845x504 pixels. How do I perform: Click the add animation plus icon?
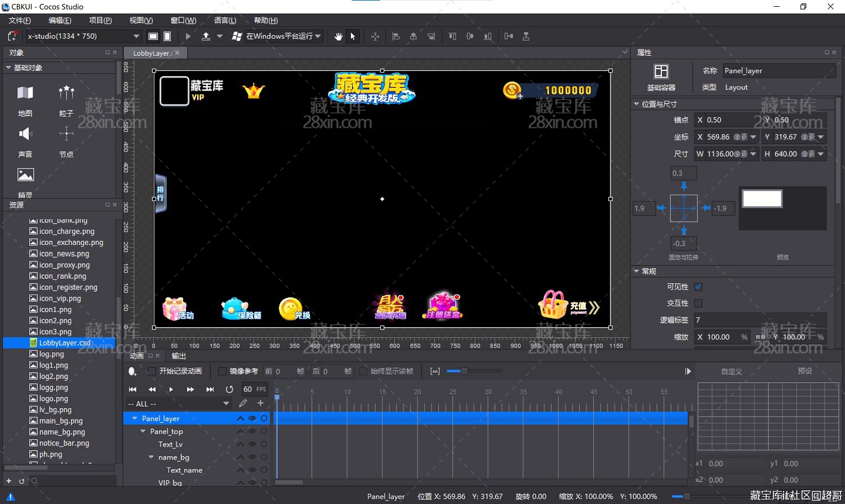(260, 403)
